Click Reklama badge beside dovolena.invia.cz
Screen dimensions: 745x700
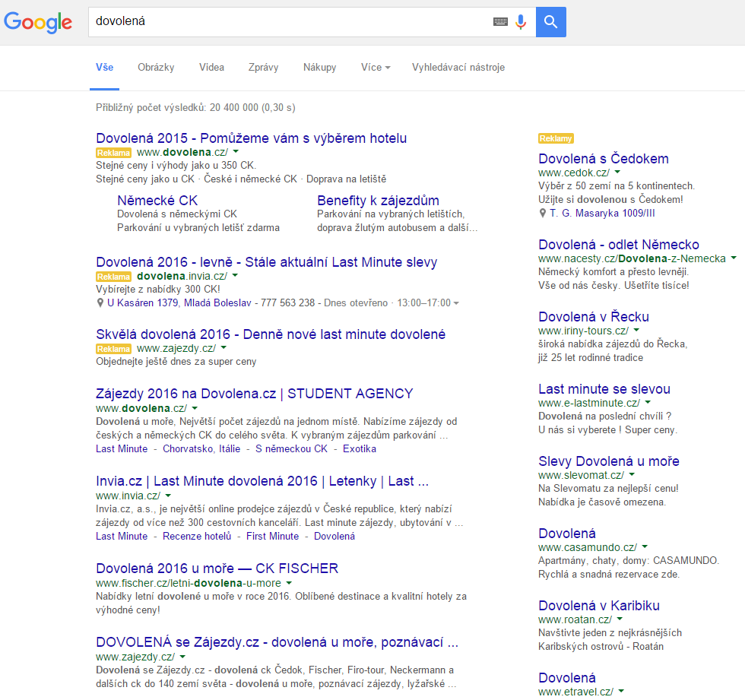tap(113, 277)
